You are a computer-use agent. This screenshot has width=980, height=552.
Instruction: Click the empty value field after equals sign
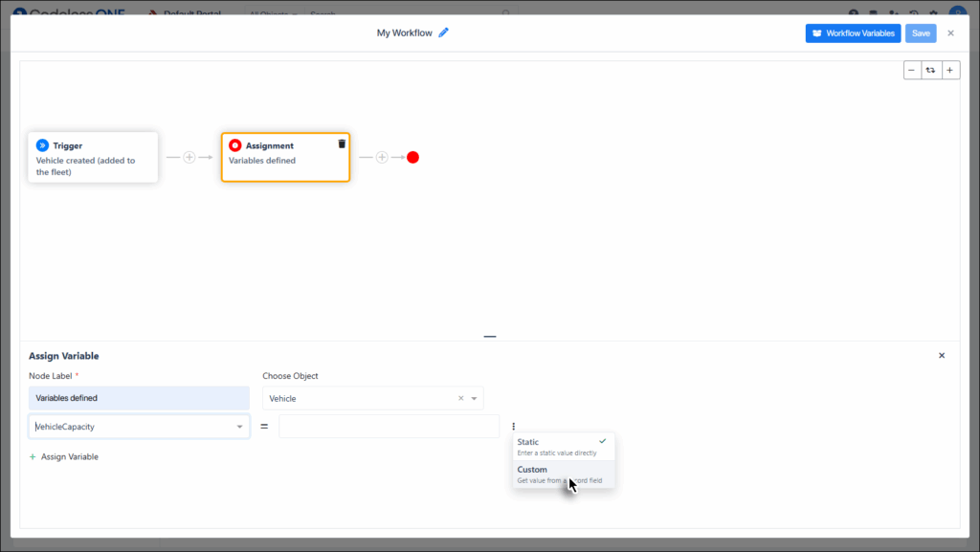[x=389, y=427]
